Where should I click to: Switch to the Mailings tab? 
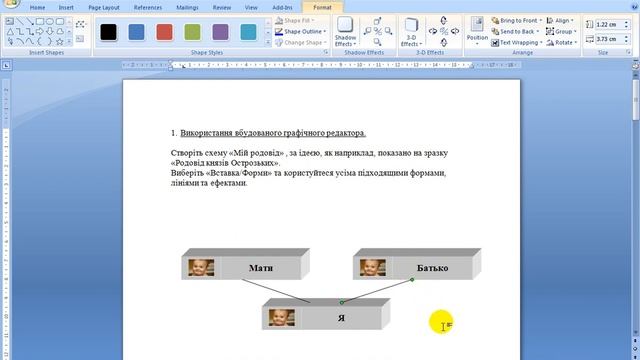pyautogui.click(x=187, y=8)
